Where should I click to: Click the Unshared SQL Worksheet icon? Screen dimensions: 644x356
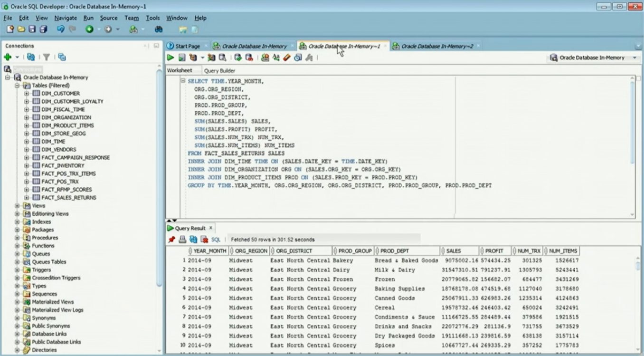pyautogui.click(x=265, y=58)
